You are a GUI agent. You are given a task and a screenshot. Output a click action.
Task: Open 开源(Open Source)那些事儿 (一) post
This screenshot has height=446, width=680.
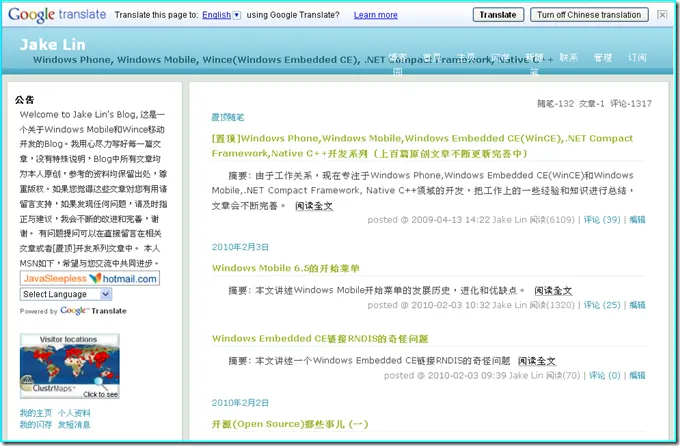pyautogui.click(x=290, y=424)
